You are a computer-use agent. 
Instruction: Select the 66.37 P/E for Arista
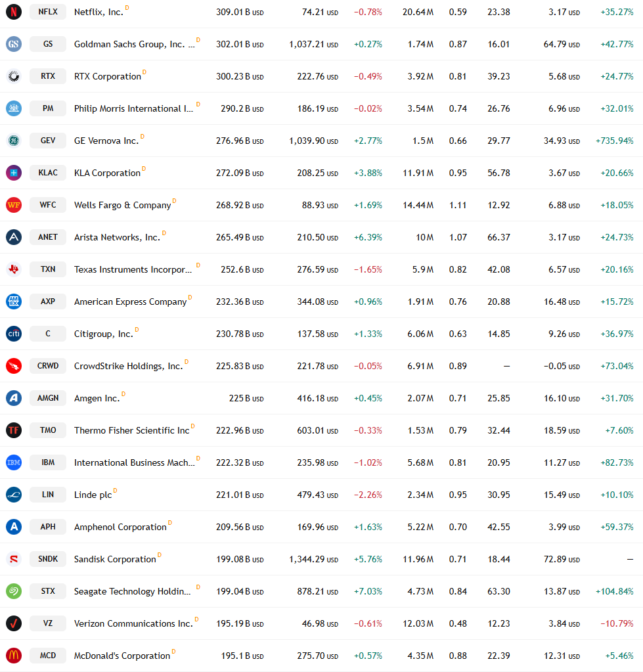click(x=499, y=237)
